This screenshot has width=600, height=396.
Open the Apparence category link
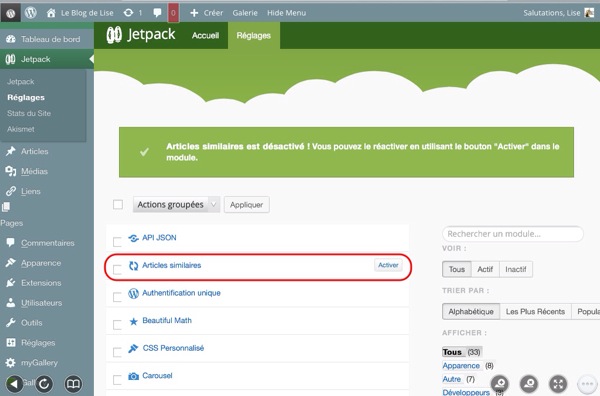[461, 365]
